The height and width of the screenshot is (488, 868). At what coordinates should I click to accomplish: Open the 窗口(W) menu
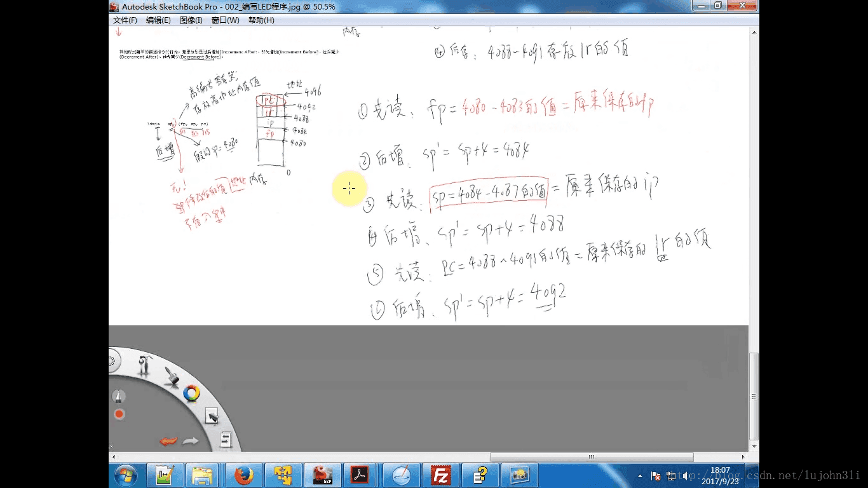point(226,20)
